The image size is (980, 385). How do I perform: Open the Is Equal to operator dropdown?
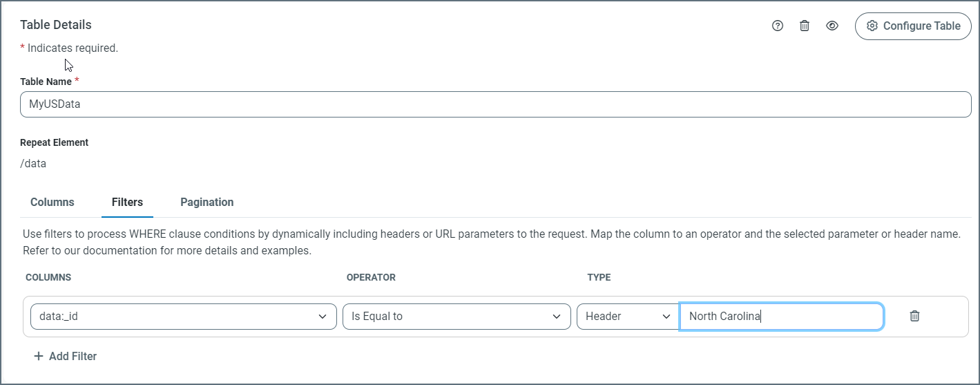point(445,317)
